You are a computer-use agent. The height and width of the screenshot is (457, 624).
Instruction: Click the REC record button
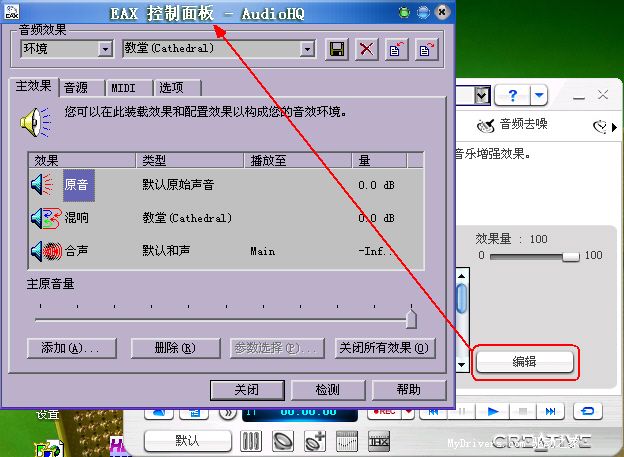384,412
